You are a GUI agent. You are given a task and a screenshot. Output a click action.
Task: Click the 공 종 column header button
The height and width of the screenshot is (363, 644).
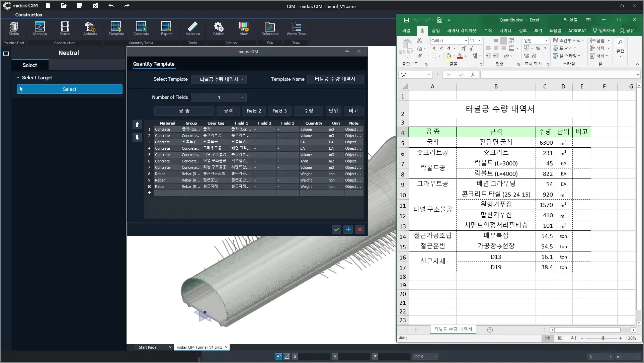184,111
